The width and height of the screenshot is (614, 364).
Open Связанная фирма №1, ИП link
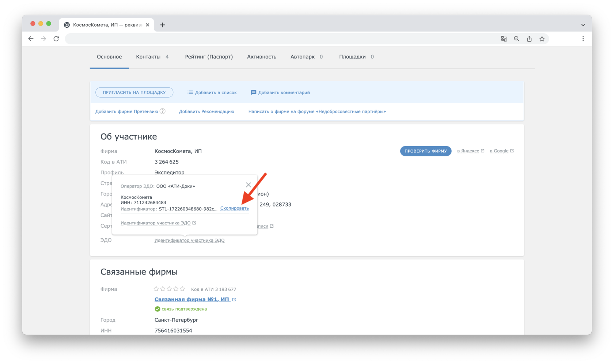click(192, 299)
